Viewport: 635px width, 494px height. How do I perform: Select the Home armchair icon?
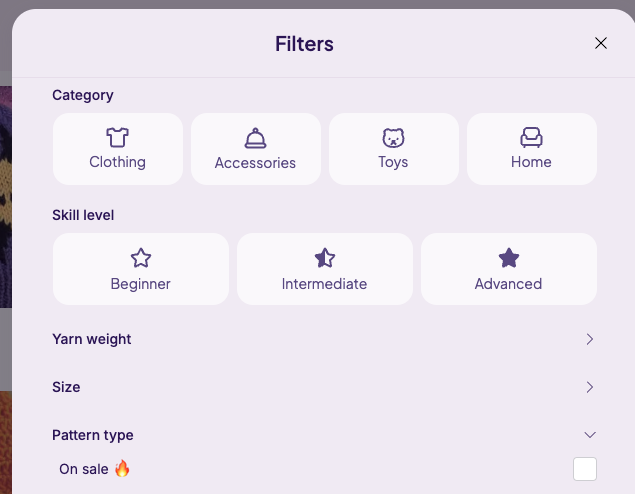coord(531,137)
